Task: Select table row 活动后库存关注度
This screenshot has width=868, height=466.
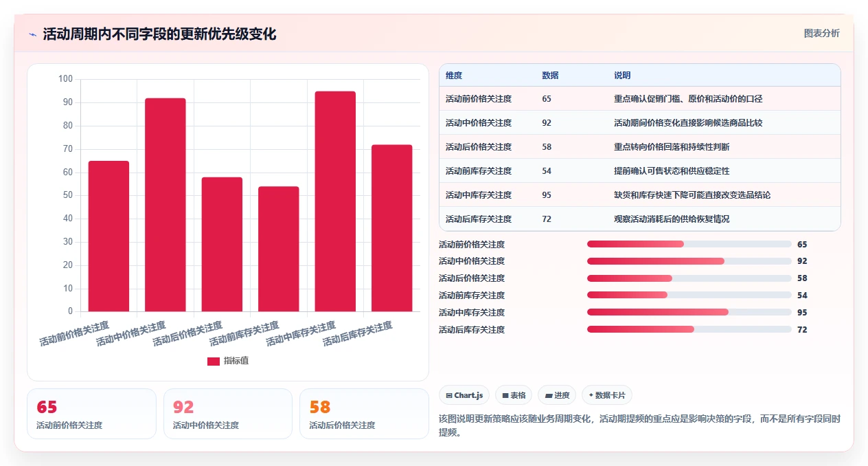Action: (x=639, y=219)
